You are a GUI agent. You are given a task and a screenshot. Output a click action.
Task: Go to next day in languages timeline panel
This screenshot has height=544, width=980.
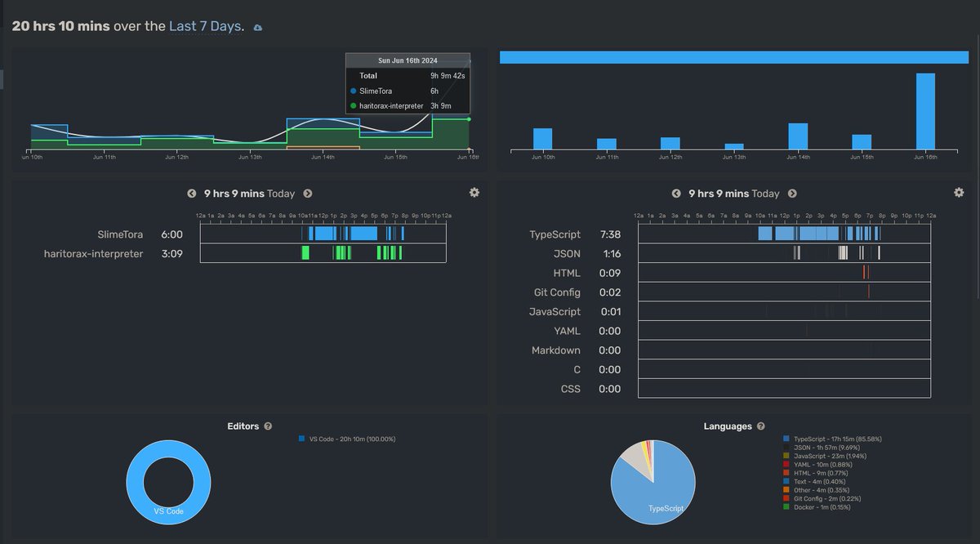pyautogui.click(x=792, y=194)
